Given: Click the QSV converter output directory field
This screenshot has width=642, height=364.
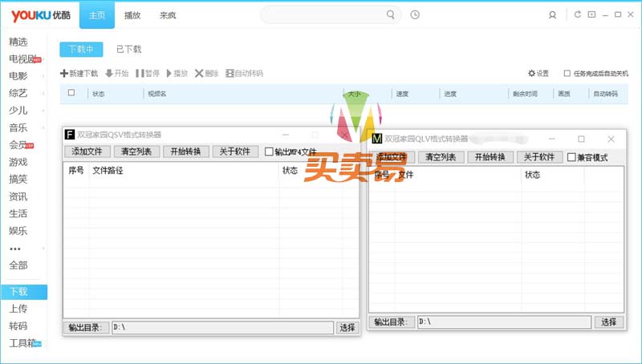Looking at the screenshot, I should pos(222,328).
